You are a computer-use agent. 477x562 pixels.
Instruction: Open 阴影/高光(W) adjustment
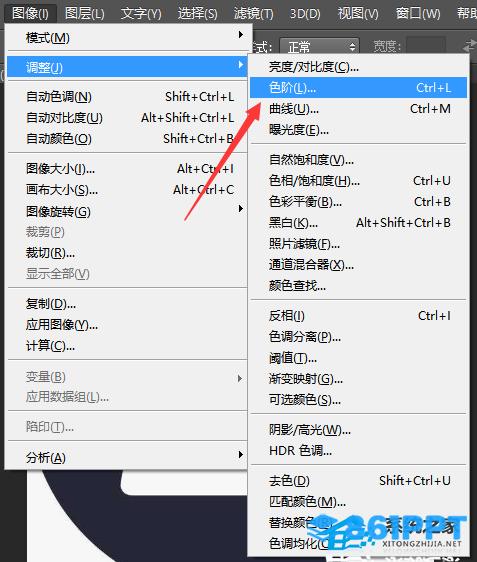coord(358,429)
